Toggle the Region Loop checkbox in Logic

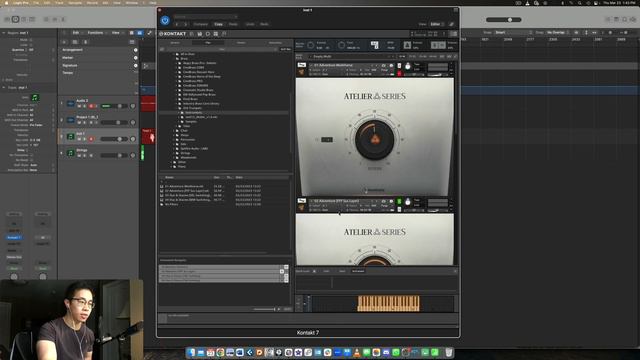[x=31, y=45]
